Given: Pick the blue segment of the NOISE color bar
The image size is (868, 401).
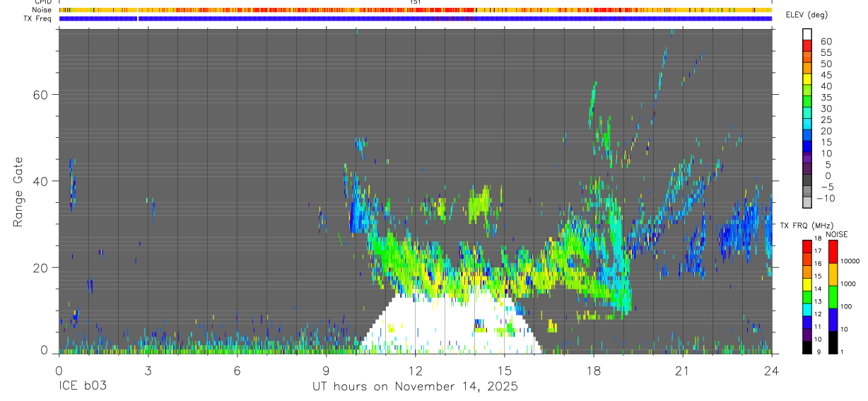Looking at the screenshot, I should point(833,320).
